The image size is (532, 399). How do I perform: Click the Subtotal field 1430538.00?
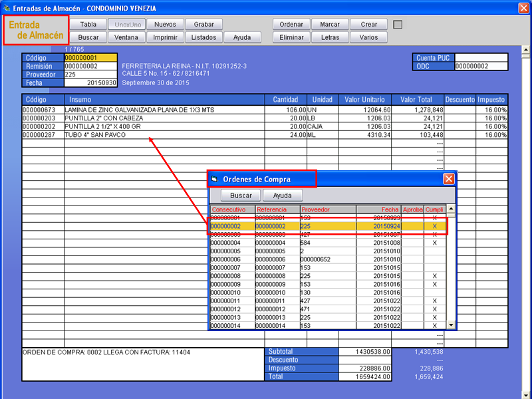click(x=364, y=352)
